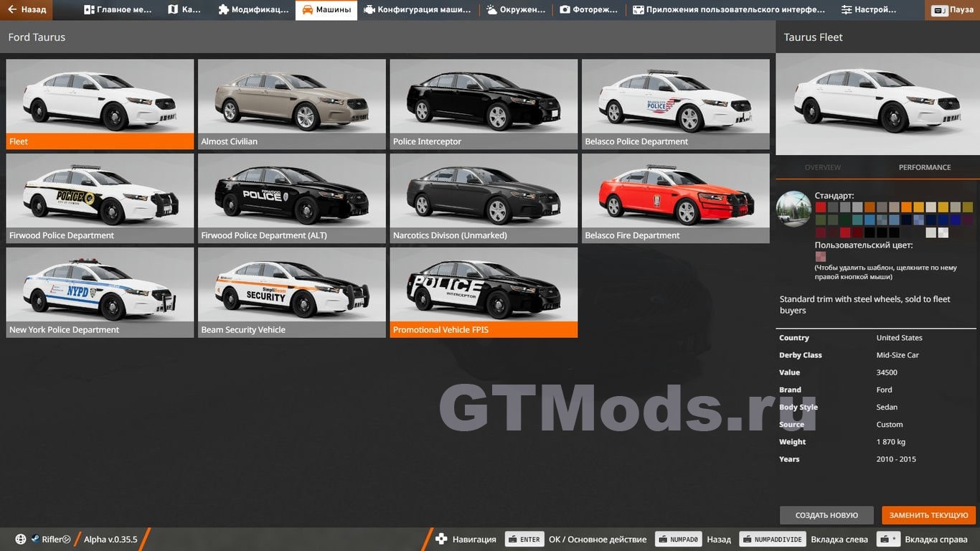Select the New York Police Department configuration
Screen dimensions: 980x551
pyautogui.click(x=100, y=293)
